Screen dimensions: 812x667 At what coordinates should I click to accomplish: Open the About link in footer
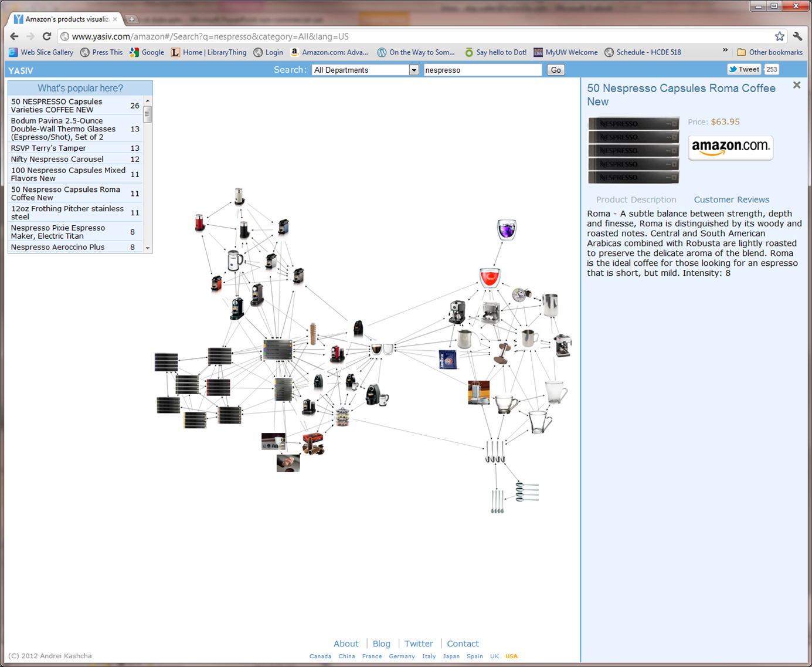(x=346, y=644)
